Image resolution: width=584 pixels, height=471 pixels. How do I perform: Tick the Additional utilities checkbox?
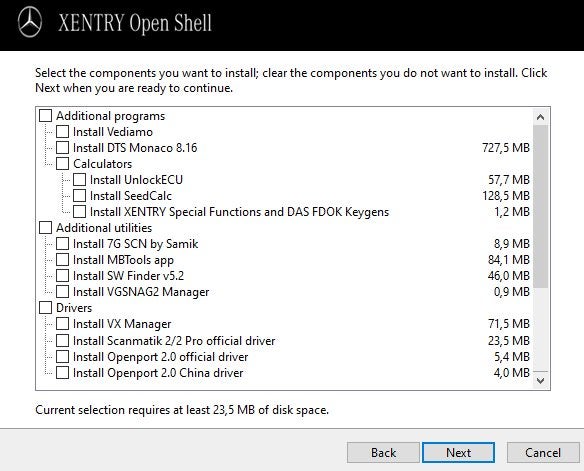tap(45, 228)
